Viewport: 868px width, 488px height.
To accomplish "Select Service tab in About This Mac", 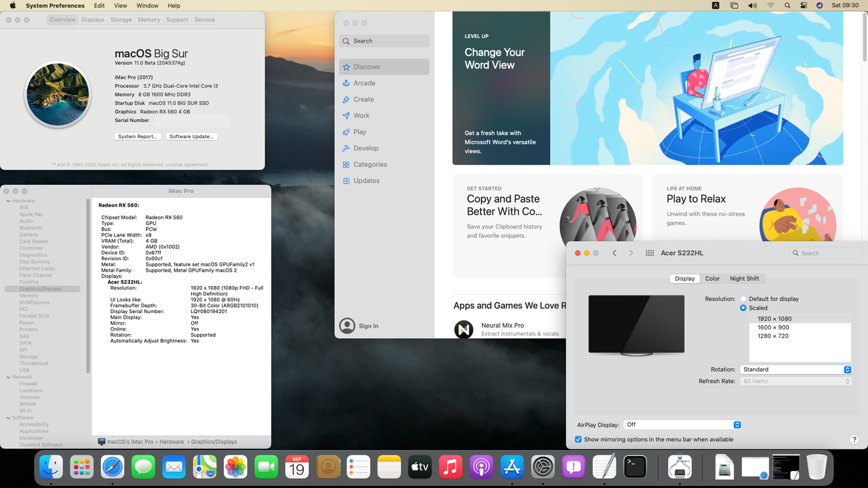I will (x=205, y=20).
